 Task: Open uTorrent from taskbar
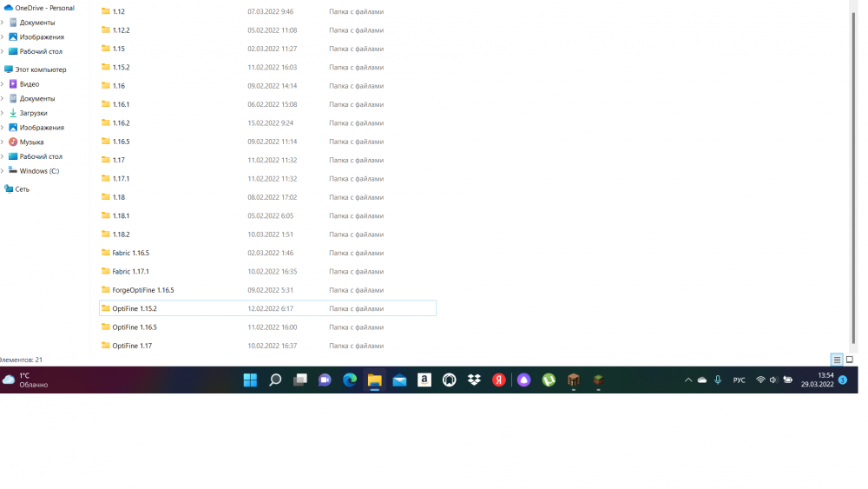tap(549, 380)
